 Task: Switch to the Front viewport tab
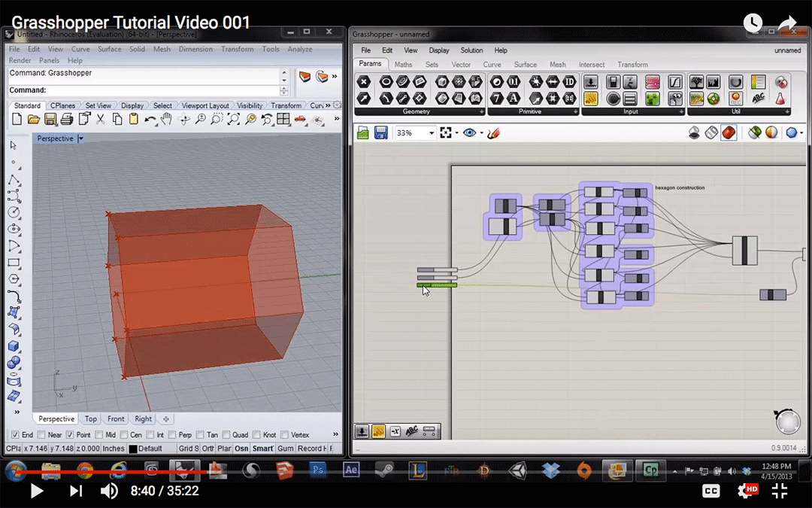pyautogui.click(x=116, y=419)
